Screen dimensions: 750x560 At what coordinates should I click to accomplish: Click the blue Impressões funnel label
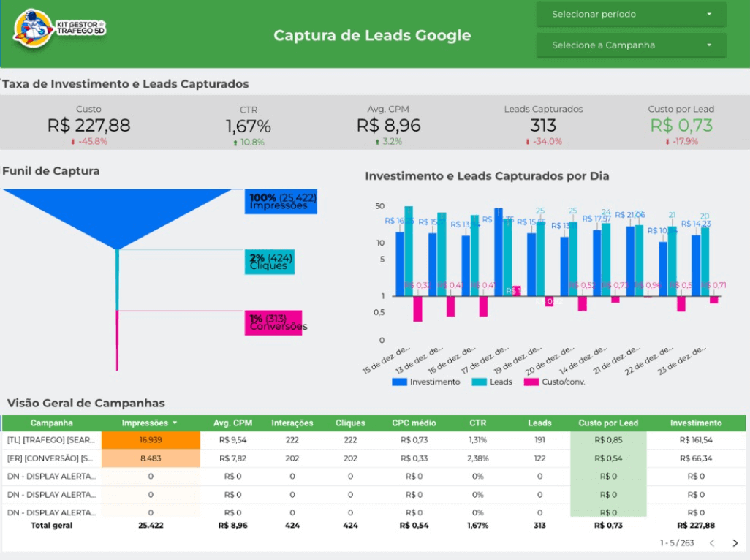point(281,202)
